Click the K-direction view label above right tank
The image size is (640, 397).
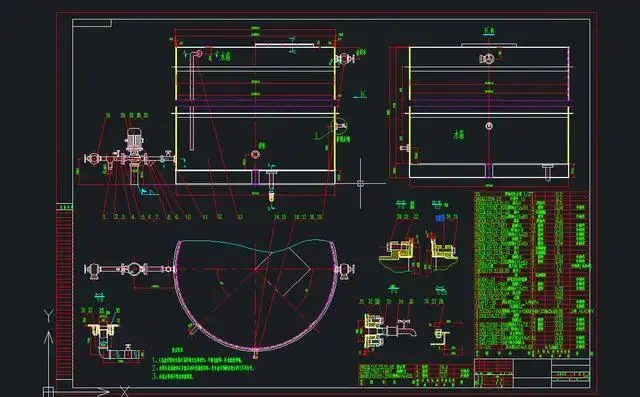coord(489,31)
